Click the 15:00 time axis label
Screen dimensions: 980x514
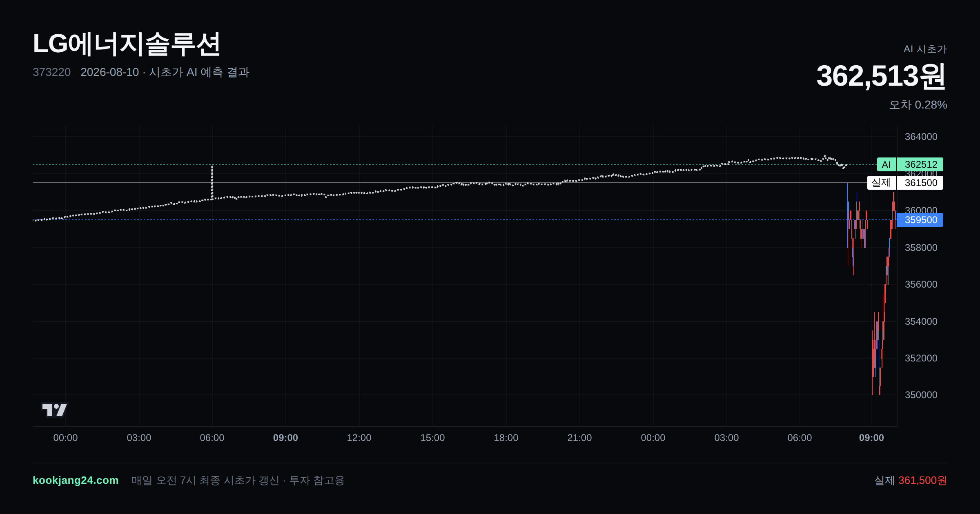click(x=432, y=438)
